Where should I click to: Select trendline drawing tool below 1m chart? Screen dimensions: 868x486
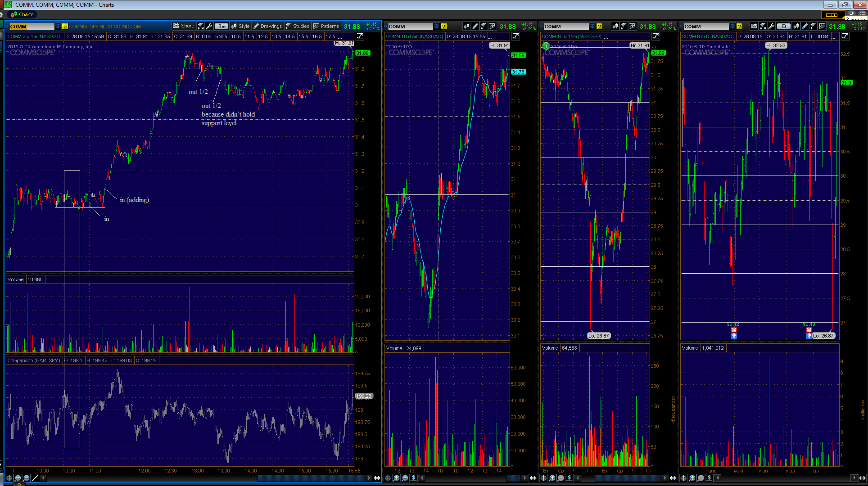pos(35,478)
